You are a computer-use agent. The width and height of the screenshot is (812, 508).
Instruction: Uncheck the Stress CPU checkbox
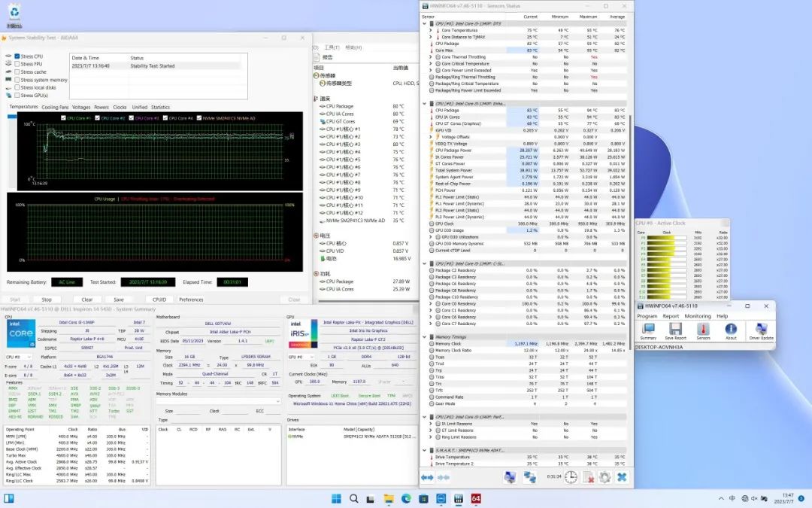point(17,56)
